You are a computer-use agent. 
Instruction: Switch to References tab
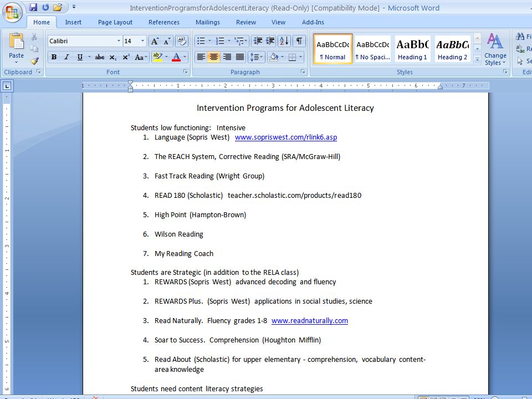coord(164,22)
